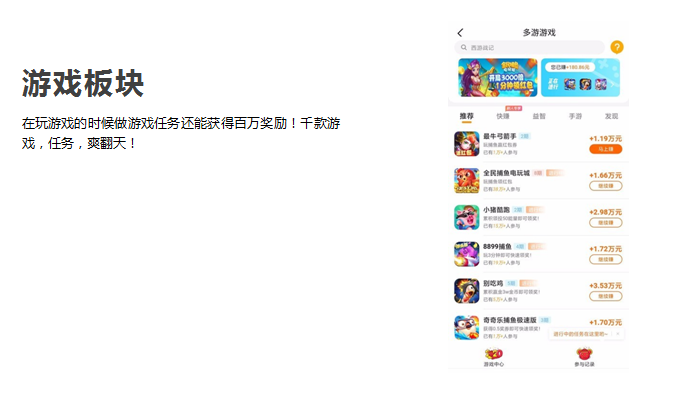Open 游戏中心 at the bottom bar
Screen dimensions: 673x402
(494, 357)
